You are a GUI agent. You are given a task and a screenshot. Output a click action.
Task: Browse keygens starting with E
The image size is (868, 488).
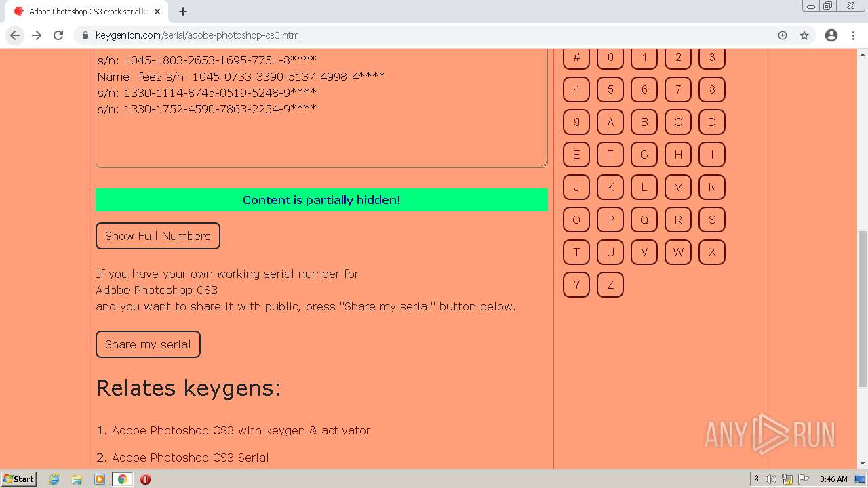(x=576, y=155)
